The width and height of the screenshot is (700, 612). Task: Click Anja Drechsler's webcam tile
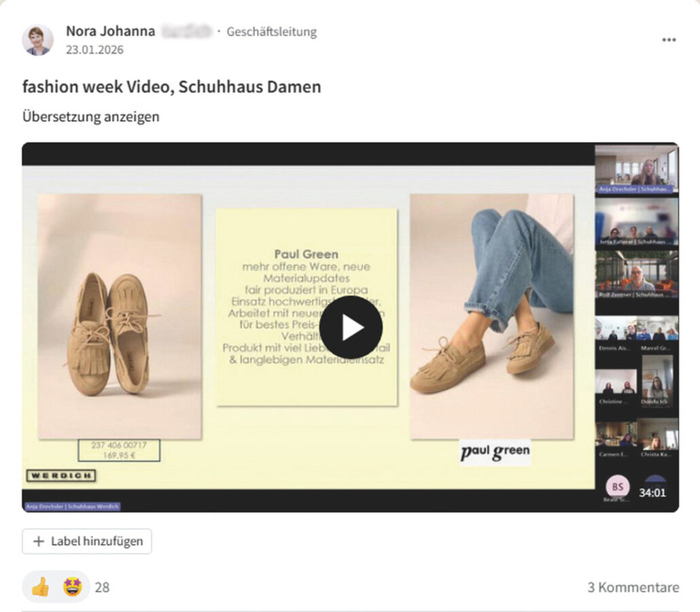coord(636,169)
